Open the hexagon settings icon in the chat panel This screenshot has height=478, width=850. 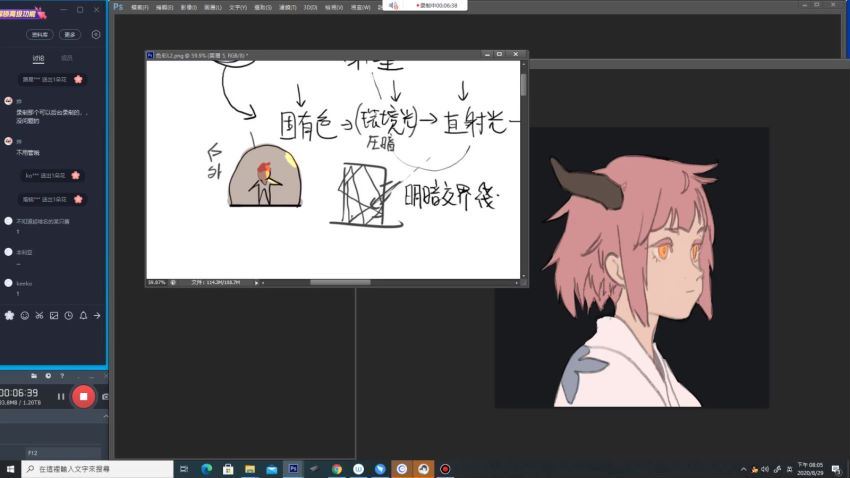click(96, 34)
